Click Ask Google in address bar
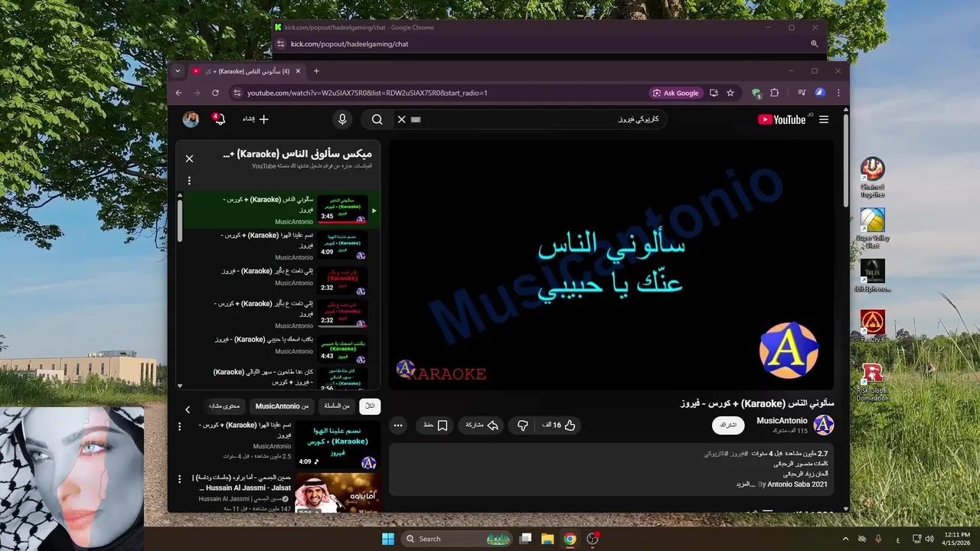This screenshot has width=980, height=551. pos(675,93)
